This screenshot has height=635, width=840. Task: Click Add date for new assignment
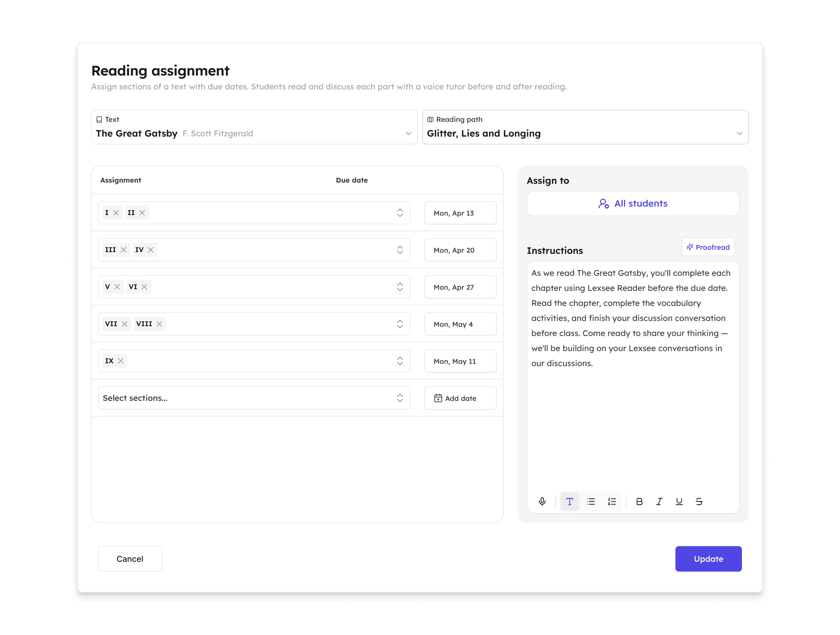click(x=460, y=398)
